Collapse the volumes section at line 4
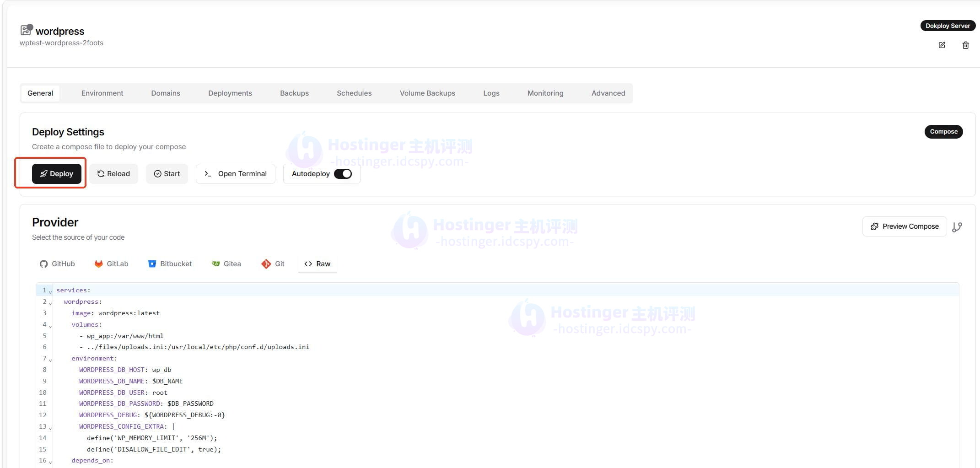 [49, 326]
